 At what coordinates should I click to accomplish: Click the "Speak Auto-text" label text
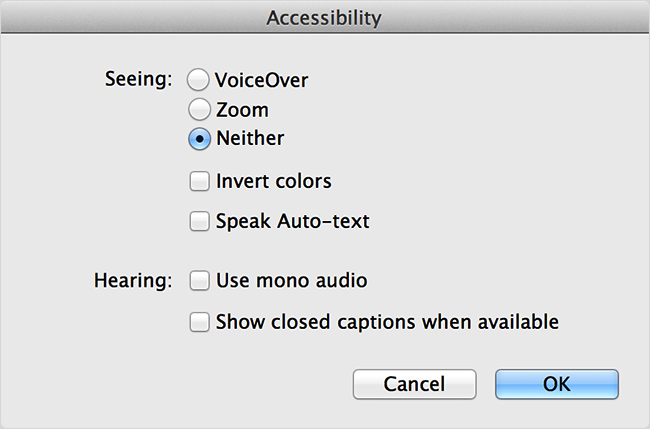(x=292, y=221)
